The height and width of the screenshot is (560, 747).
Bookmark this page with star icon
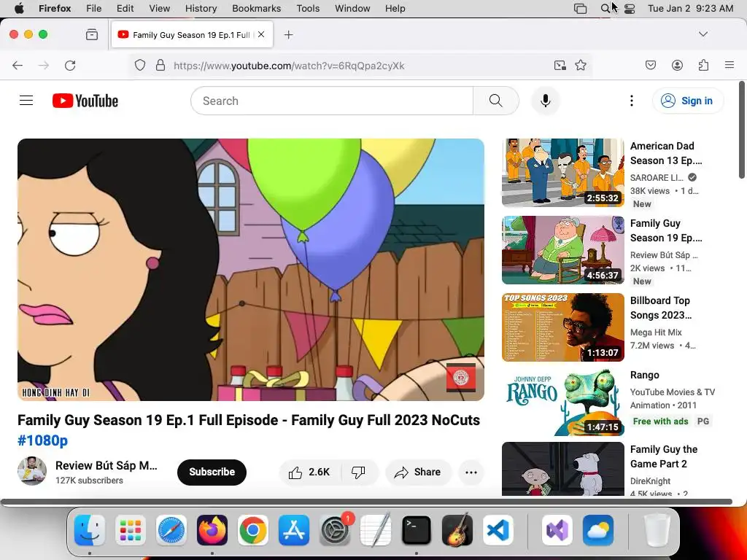click(581, 65)
